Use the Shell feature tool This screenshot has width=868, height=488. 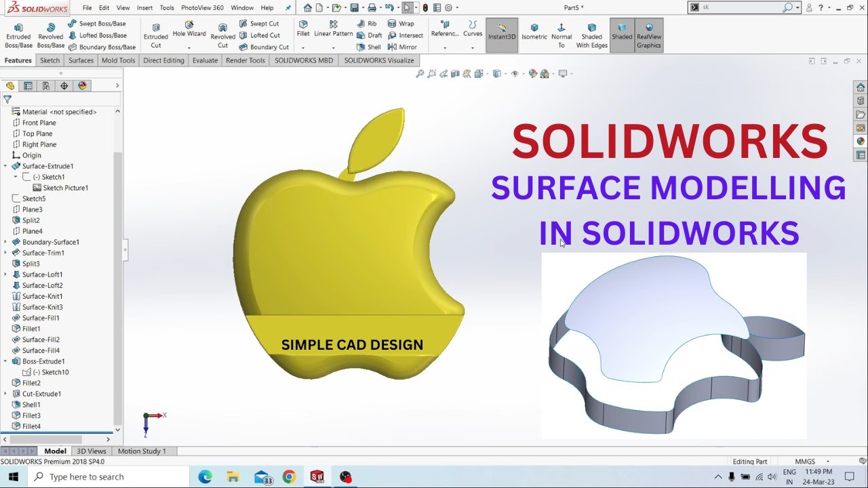coord(369,47)
